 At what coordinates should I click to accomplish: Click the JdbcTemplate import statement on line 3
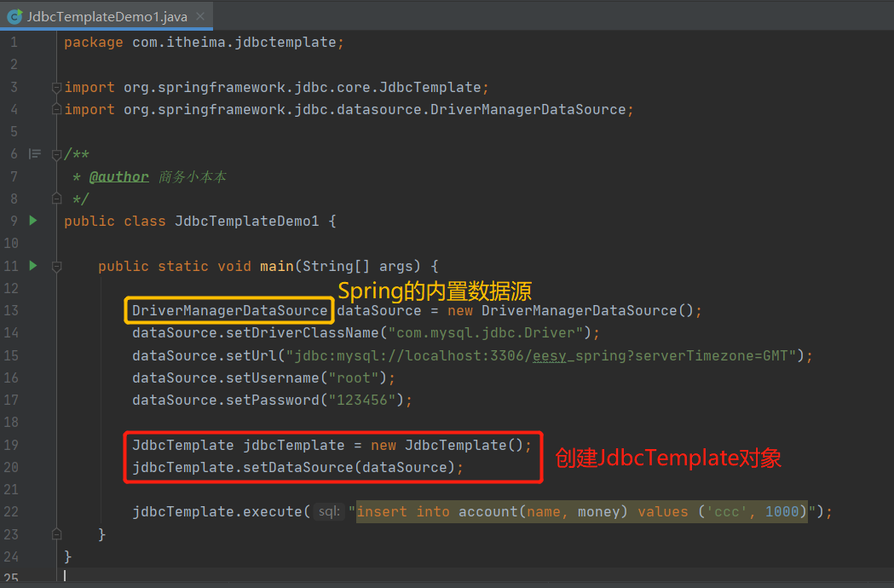pos(276,87)
